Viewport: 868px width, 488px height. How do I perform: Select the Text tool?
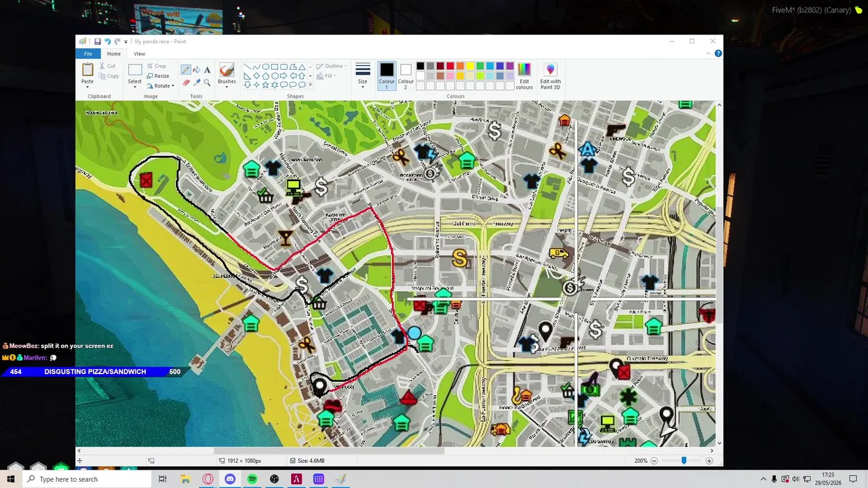tap(208, 70)
